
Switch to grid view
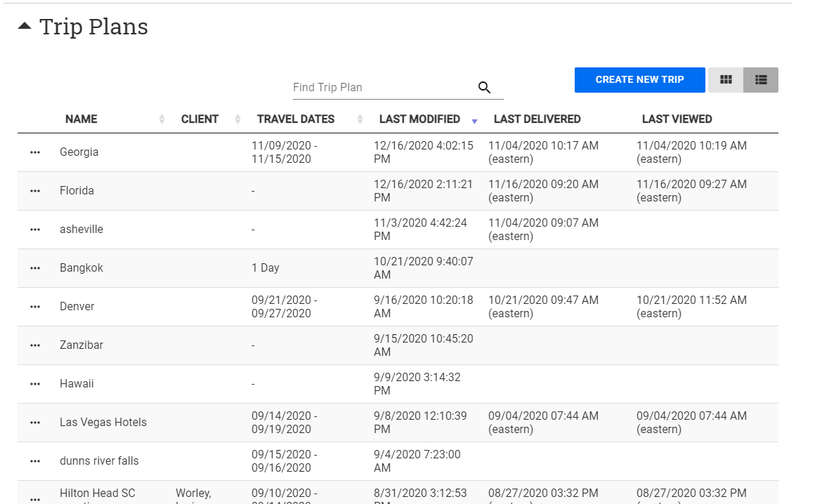[x=726, y=80]
